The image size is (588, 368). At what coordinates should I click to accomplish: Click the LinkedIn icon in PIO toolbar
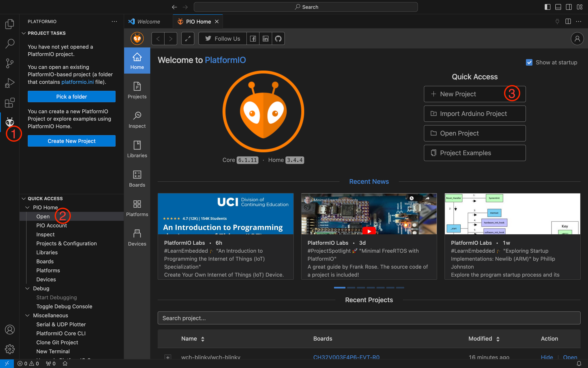(x=265, y=39)
